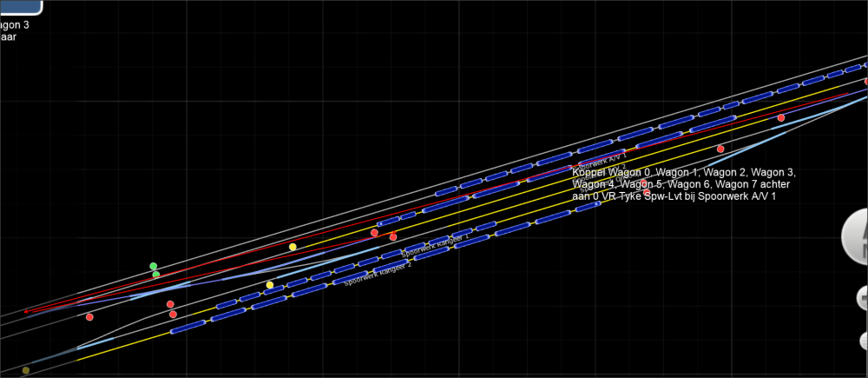
Task: Select the Spoorwerk A/V 1 track label
Action: 602,160
